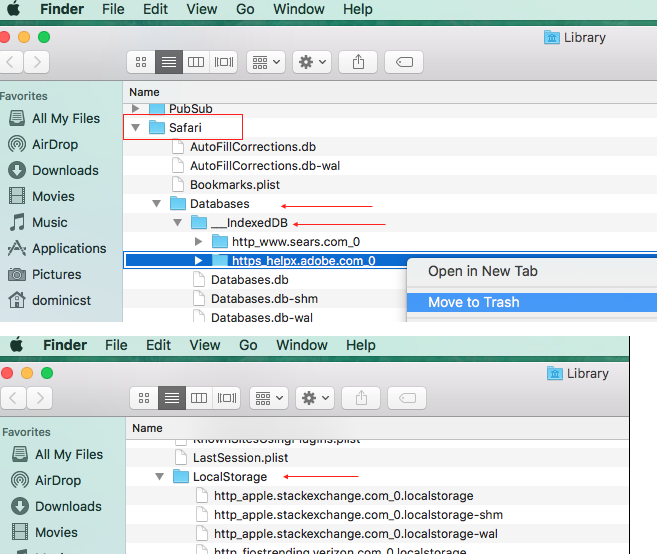This screenshot has width=657, height=554.
Task: Go forward in bottom Finder window
Action: [39, 398]
